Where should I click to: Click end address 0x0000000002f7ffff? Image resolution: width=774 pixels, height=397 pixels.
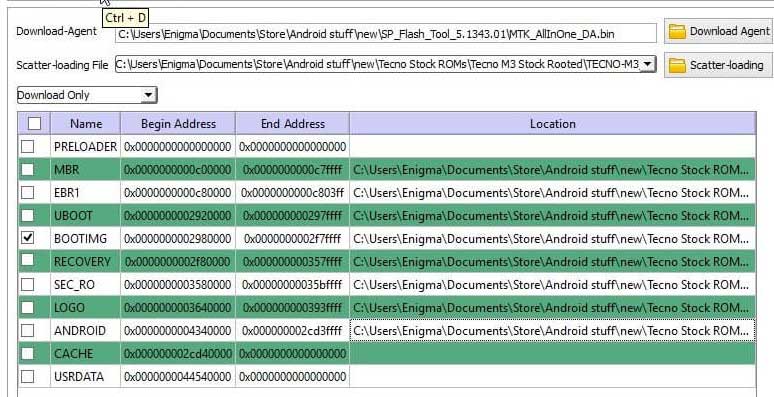click(x=292, y=238)
